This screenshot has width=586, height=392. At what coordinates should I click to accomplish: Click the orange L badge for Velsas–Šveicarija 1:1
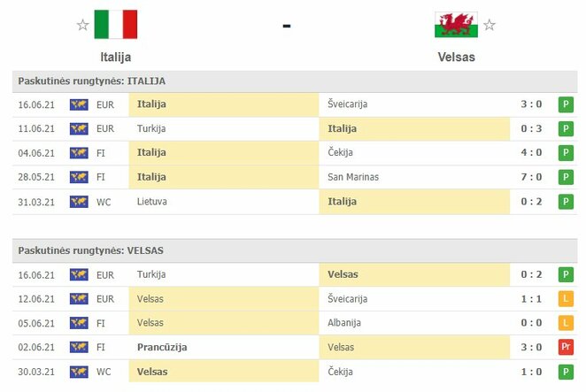(x=566, y=299)
